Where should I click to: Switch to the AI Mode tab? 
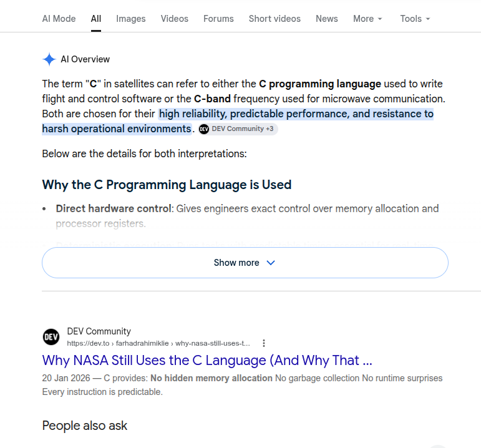59,19
